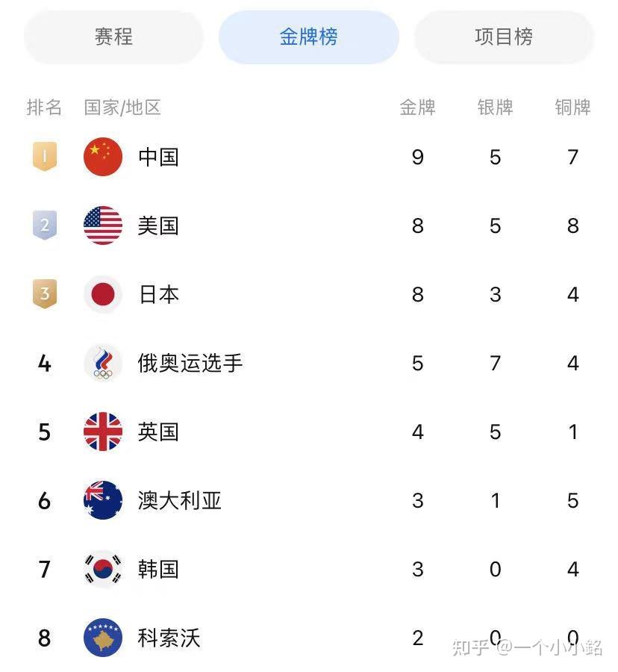Open the 俄奥运选手 team entry
618x672 pixels.
(x=190, y=363)
